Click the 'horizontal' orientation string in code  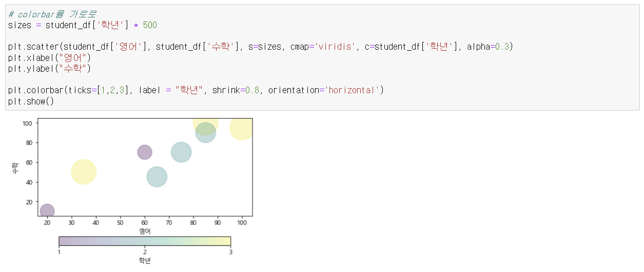point(352,90)
